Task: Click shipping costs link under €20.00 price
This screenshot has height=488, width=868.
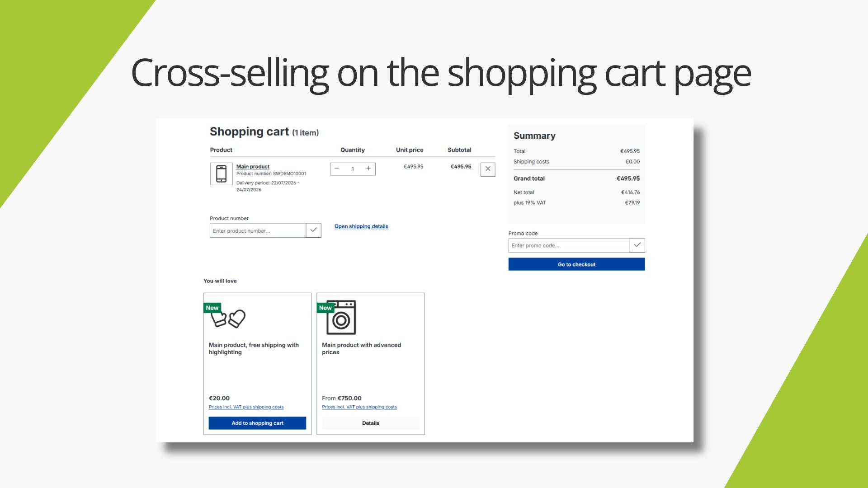Action: click(246, 407)
